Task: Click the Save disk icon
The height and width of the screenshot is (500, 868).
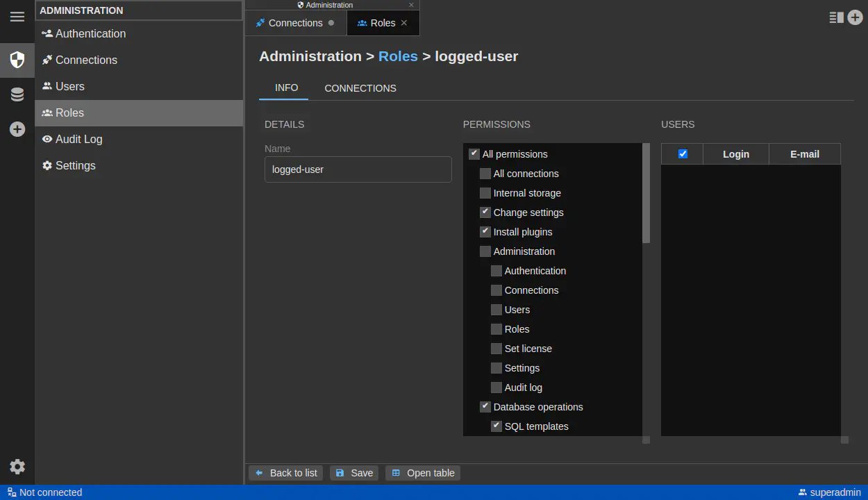Action: coord(340,473)
